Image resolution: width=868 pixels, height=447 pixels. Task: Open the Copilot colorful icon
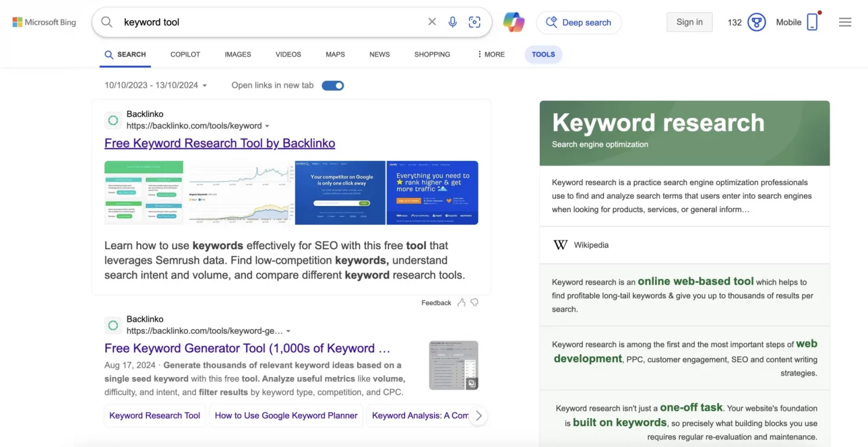514,22
